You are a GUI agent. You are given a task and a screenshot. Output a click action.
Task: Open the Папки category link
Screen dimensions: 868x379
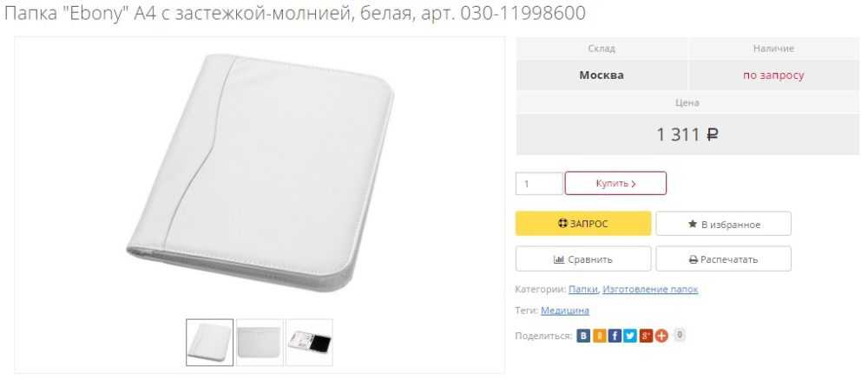pyautogui.click(x=583, y=289)
